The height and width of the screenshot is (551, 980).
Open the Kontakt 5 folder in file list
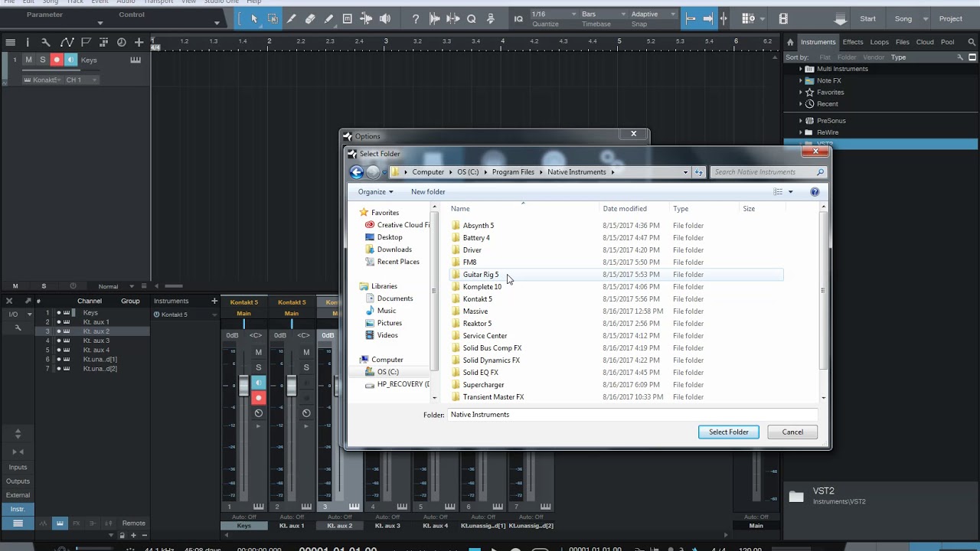(x=477, y=299)
